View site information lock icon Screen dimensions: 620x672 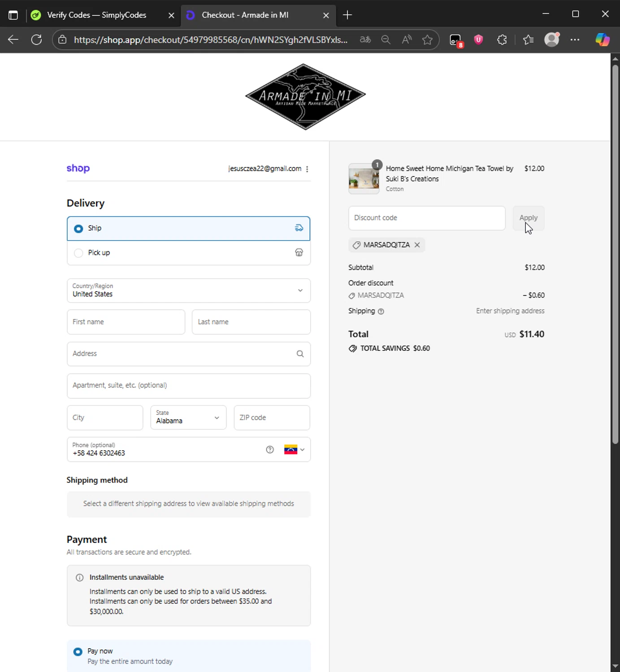point(63,40)
